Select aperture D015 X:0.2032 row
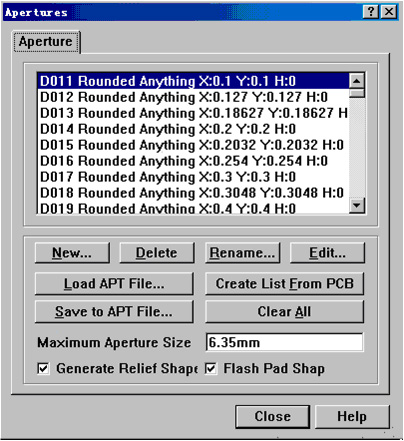The image size is (404, 441). [193, 145]
